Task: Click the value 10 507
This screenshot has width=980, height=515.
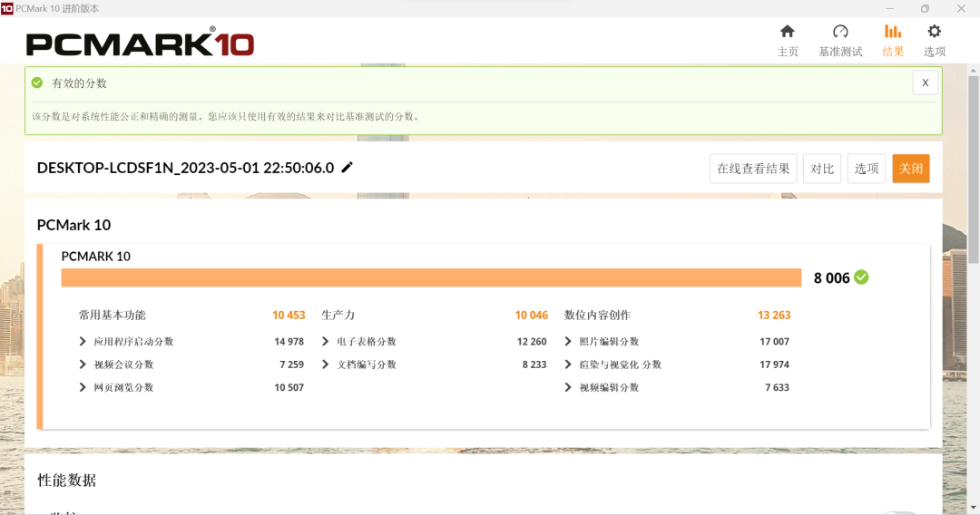Action: coord(289,388)
